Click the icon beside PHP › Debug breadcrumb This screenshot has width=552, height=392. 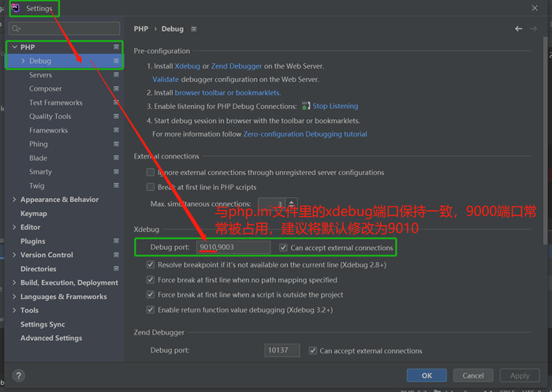(x=194, y=29)
